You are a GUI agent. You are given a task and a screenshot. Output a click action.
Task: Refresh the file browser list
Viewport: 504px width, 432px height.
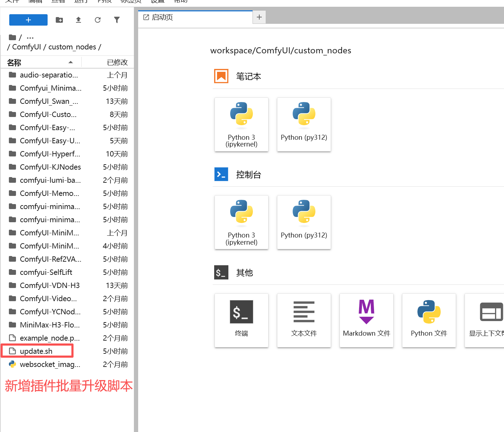click(98, 20)
